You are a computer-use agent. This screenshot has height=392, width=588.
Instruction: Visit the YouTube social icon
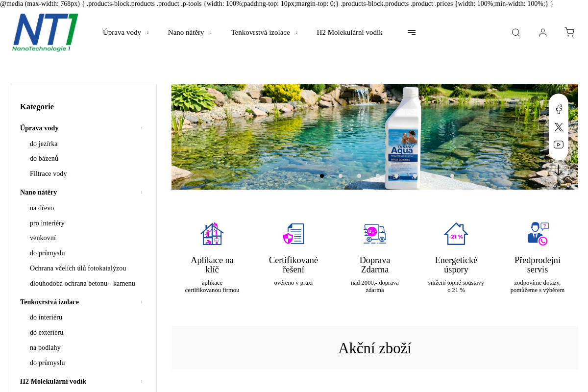[559, 145]
